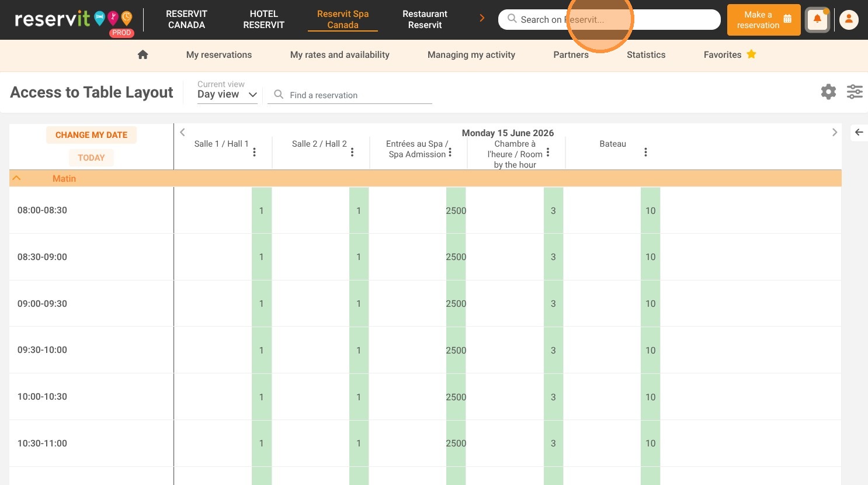Image resolution: width=868 pixels, height=485 pixels.
Task: Click the Favorites star icon
Action: [x=752, y=54]
